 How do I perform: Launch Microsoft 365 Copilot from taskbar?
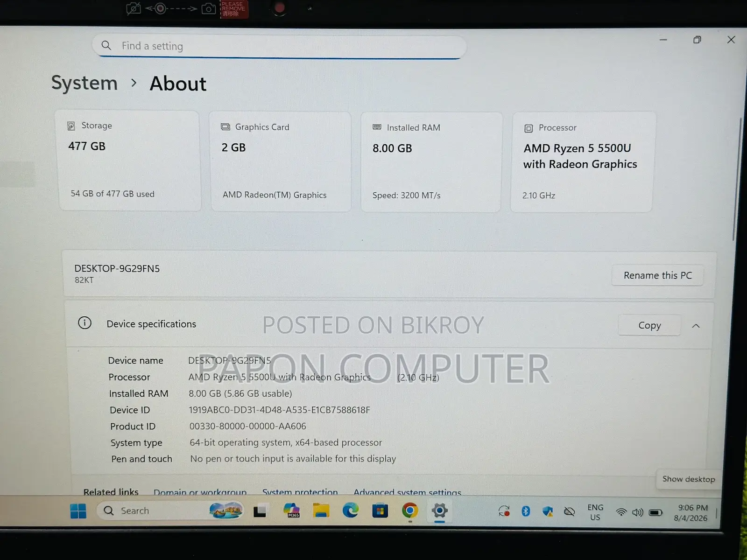pyautogui.click(x=292, y=510)
